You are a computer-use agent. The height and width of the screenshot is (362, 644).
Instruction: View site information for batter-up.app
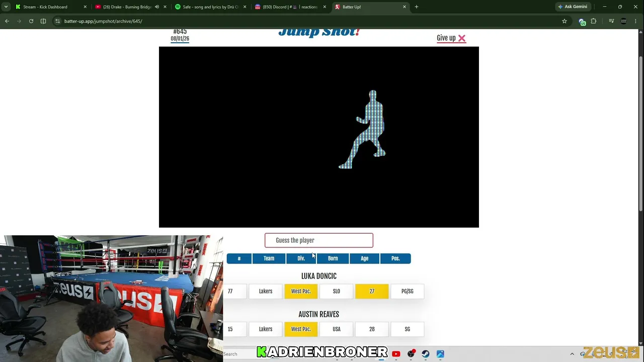pos(57,21)
